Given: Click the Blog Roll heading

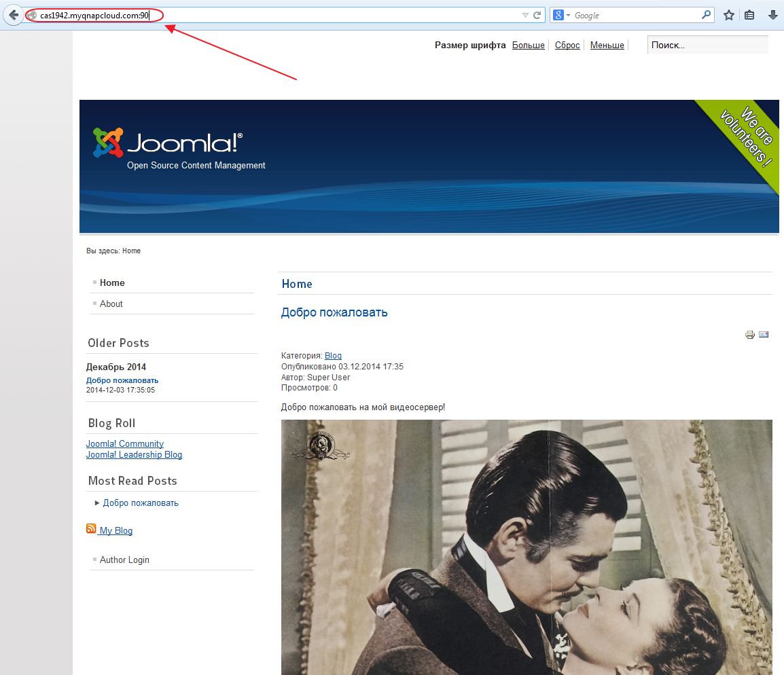Looking at the screenshot, I should [111, 423].
